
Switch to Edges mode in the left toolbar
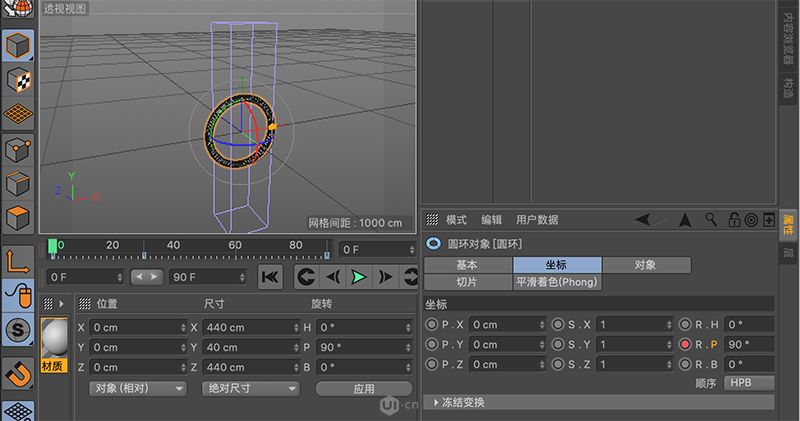pyautogui.click(x=18, y=184)
